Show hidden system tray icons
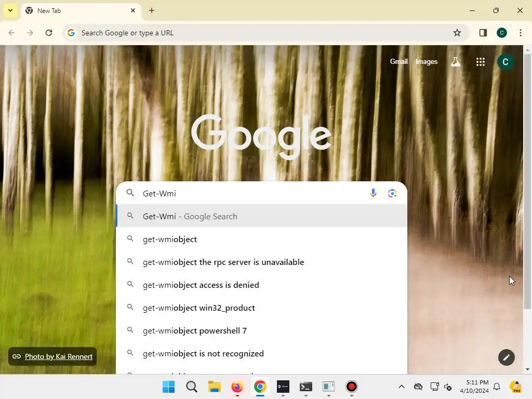The image size is (532, 399). [x=402, y=387]
